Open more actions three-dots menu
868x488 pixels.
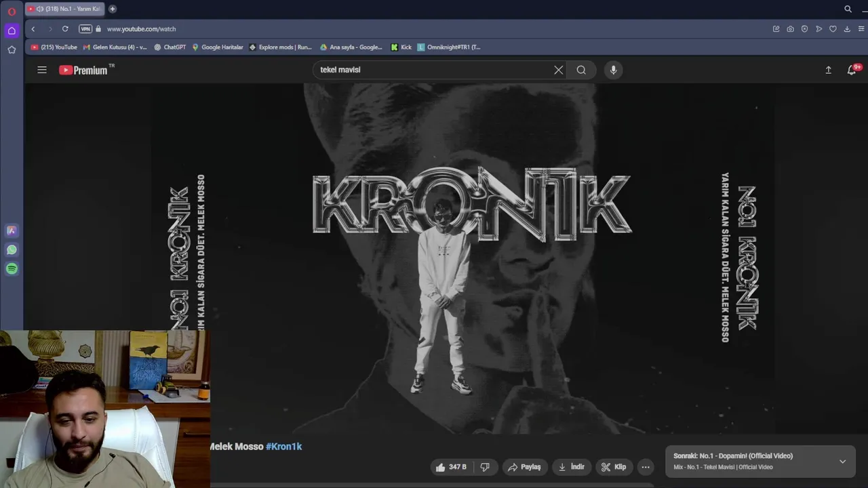coord(646,467)
